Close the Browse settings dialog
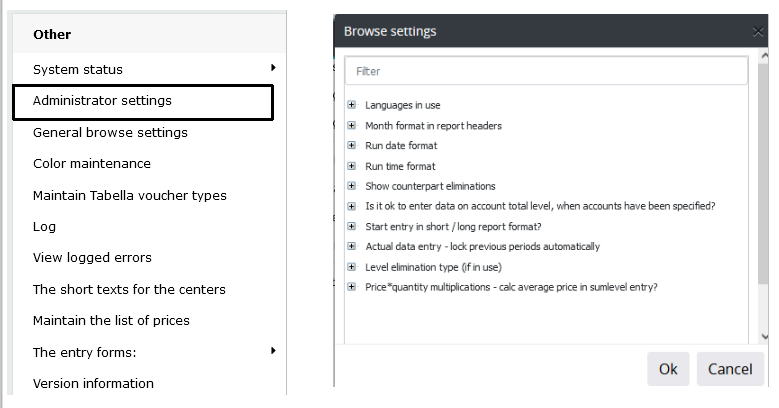779x408 pixels. pos(758,32)
